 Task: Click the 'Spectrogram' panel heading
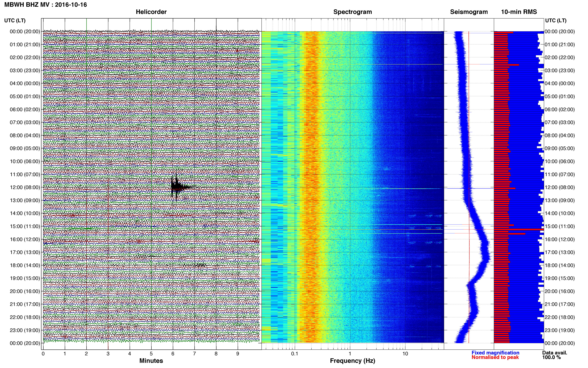pyautogui.click(x=352, y=12)
